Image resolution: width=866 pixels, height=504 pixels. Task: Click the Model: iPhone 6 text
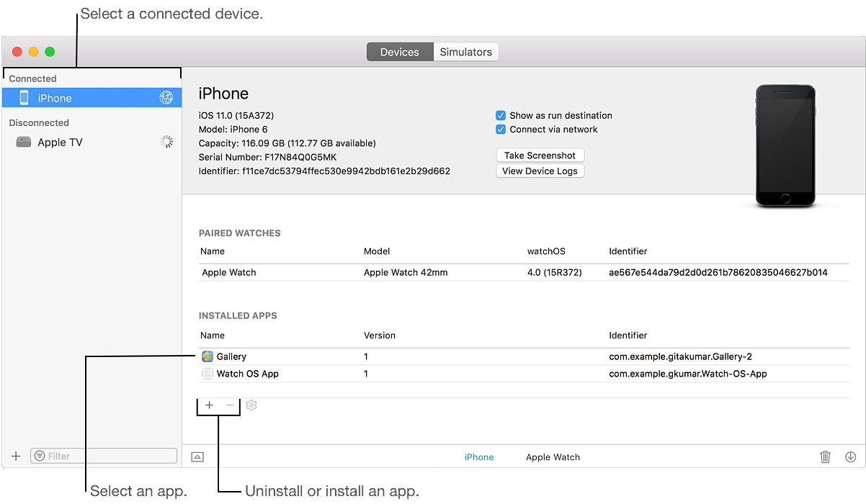coord(233,130)
